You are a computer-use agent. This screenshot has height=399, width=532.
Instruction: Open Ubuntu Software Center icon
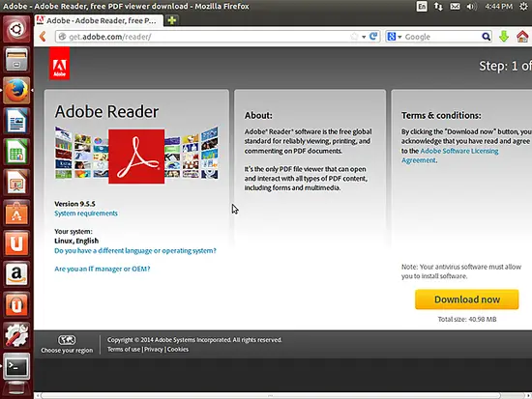click(x=16, y=213)
